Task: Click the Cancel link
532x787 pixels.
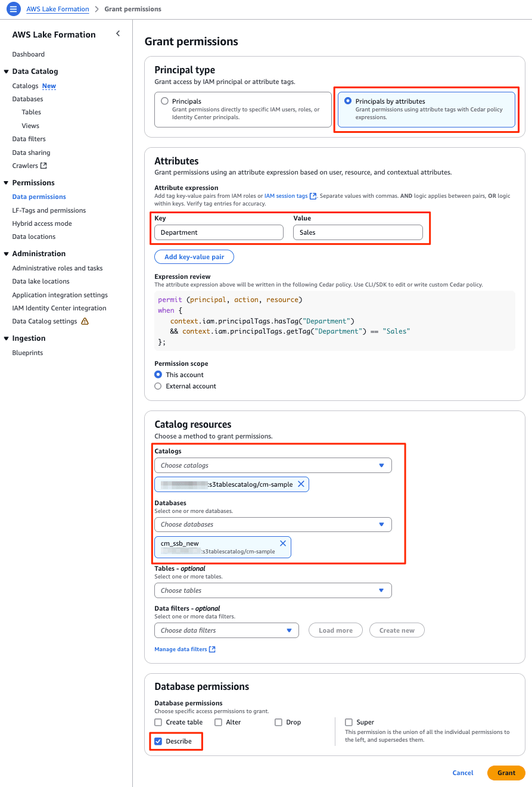Action: (463, 773)
